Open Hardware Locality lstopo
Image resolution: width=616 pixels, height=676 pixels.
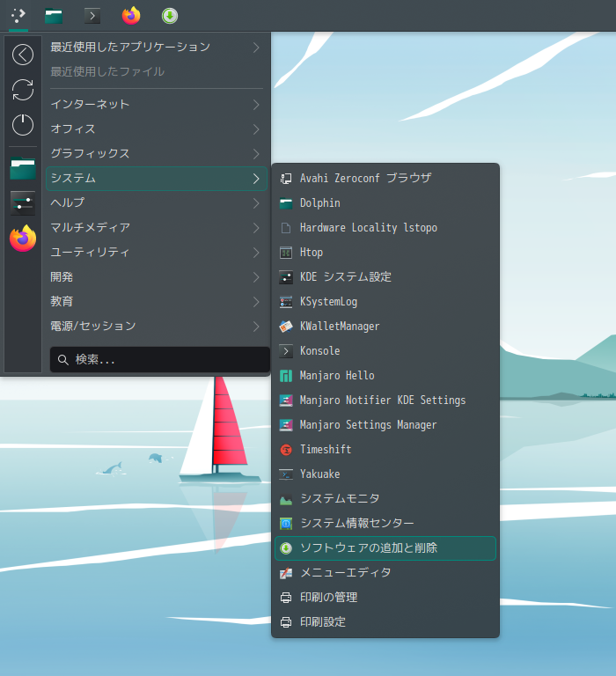pos(385,228)
